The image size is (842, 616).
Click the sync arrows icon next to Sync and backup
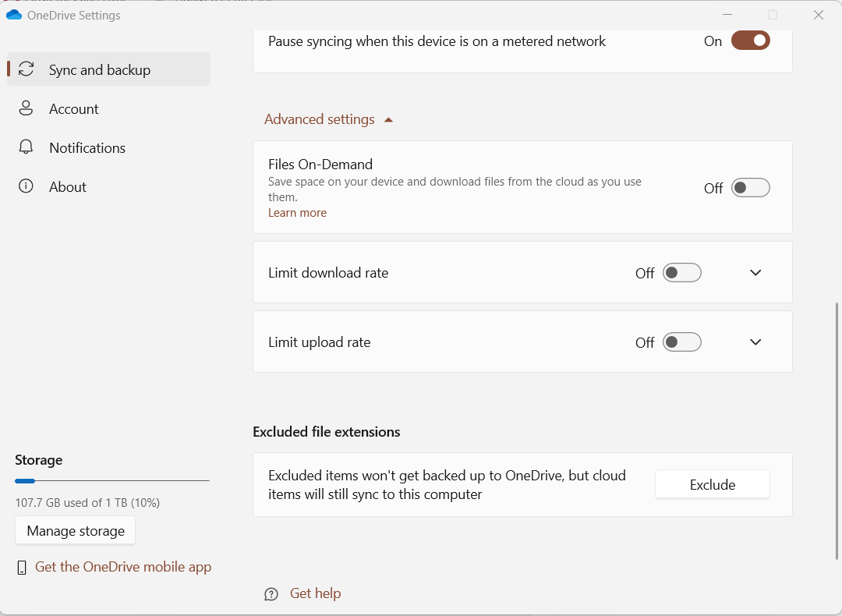point(27,69)
